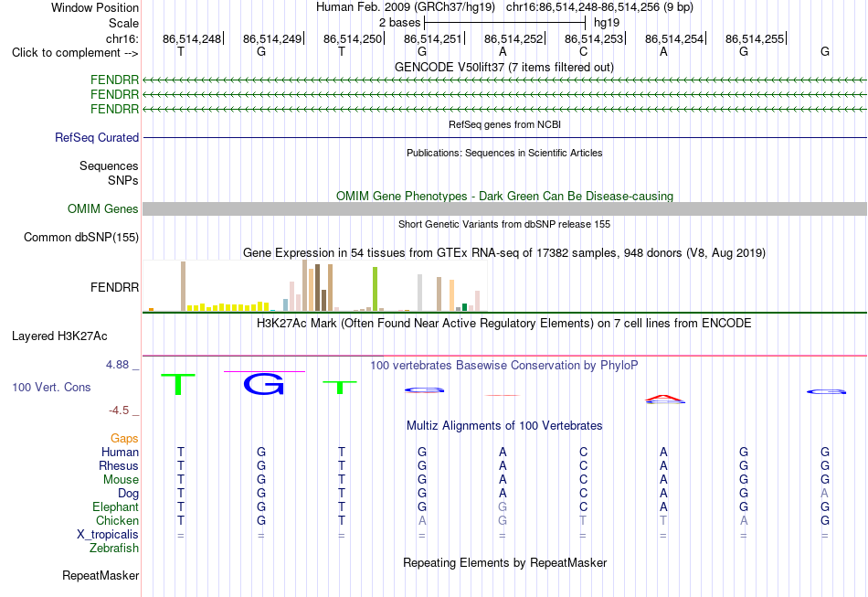
Task: Click base C in the reference sequence row
Action: point(583,51)
